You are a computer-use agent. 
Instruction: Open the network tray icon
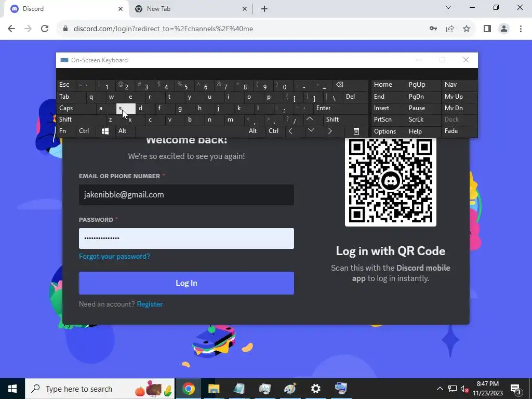click(453, 389)
